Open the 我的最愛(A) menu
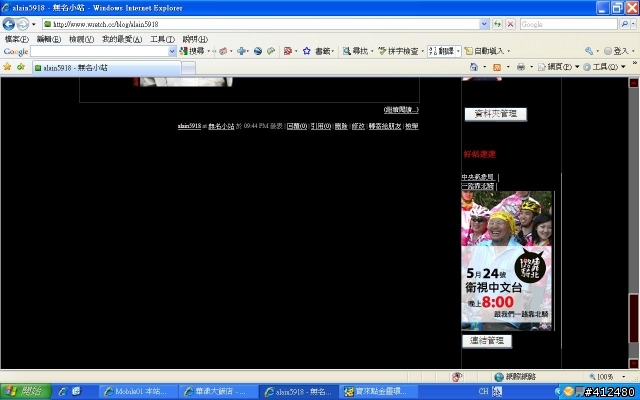The height and width of the screenshot is (400, 640). [x=122, y=39]
